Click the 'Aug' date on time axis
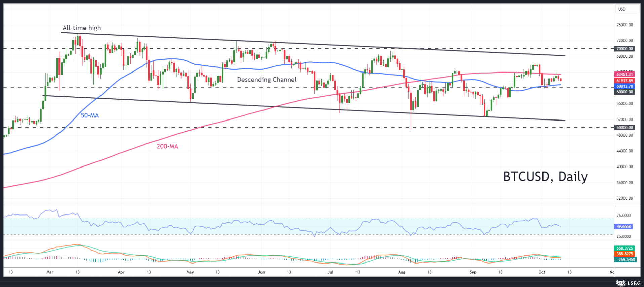 402,272
